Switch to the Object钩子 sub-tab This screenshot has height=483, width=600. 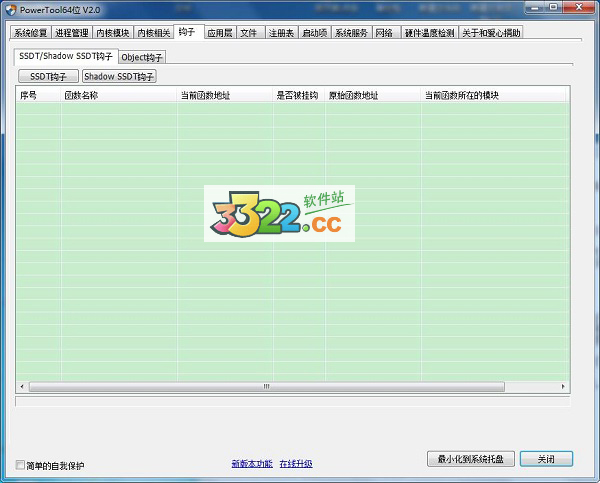(x=142, y=57)
